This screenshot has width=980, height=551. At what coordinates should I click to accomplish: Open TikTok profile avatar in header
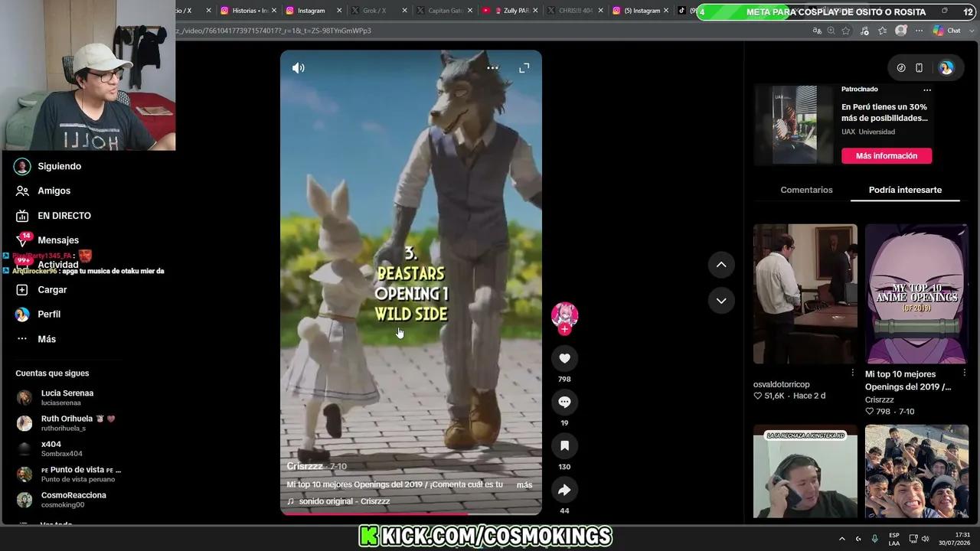point(946,68)
